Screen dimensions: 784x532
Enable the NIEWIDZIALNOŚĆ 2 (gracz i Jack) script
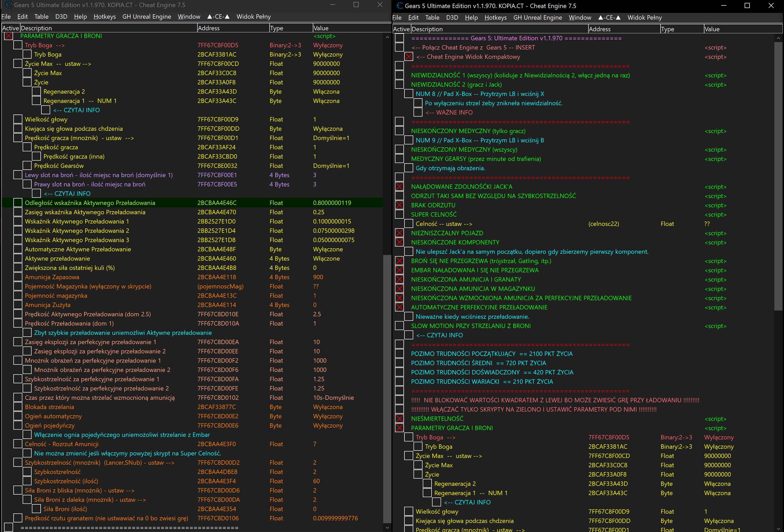(x=400, y=85)
